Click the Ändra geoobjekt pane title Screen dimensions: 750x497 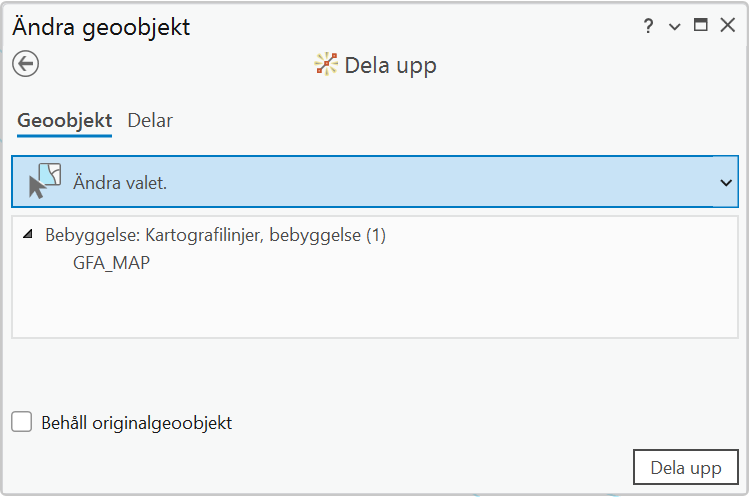tap(101, 27)
